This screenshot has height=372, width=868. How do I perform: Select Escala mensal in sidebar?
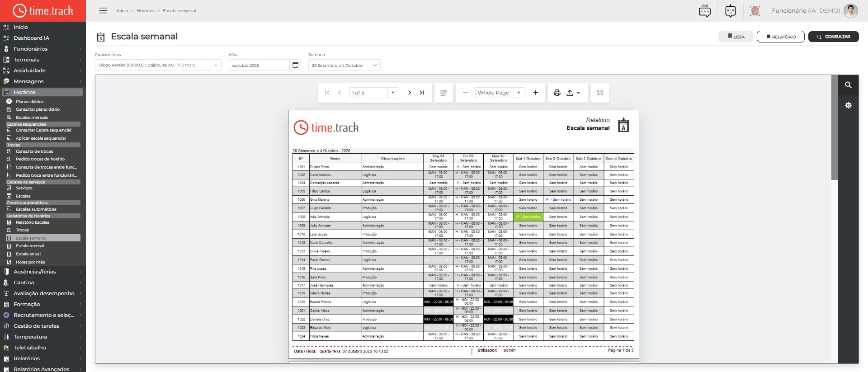click(30, 246)
